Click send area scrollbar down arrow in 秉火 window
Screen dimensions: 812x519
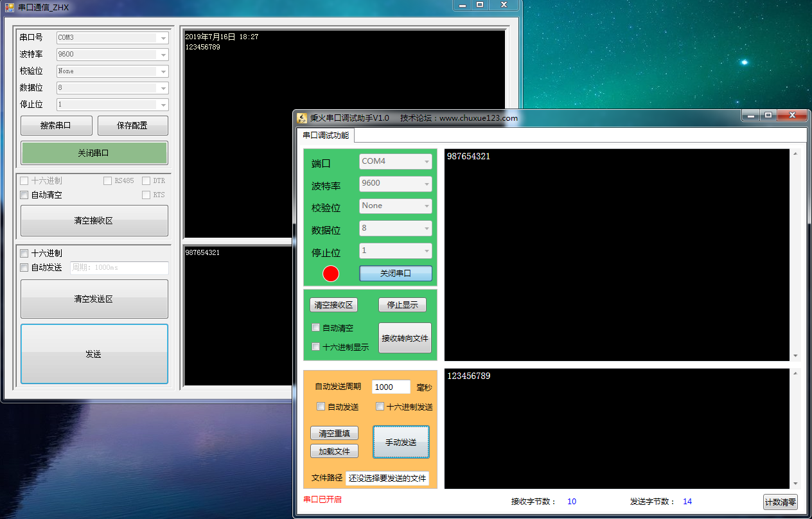click(x=795, y=484)
